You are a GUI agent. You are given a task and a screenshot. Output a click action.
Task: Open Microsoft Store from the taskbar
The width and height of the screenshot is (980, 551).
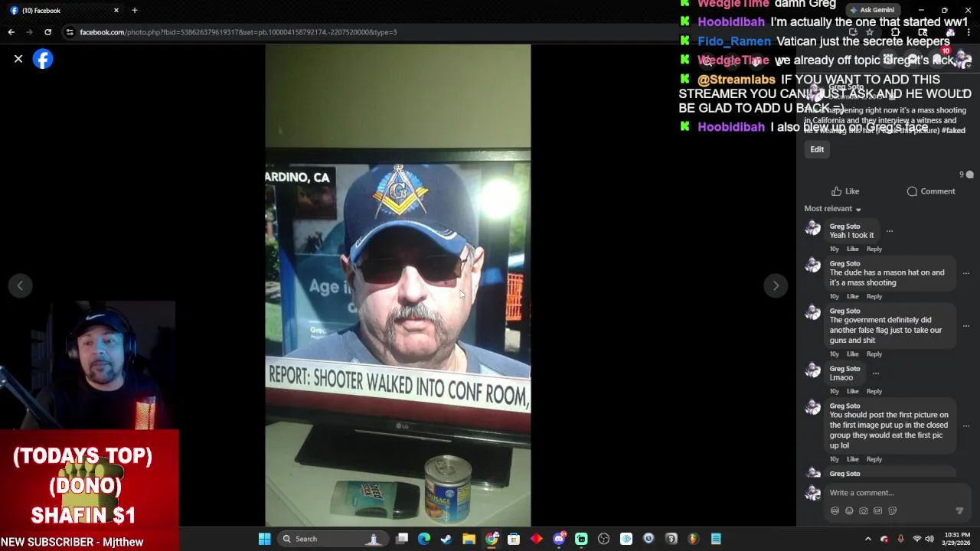[514, 539]
